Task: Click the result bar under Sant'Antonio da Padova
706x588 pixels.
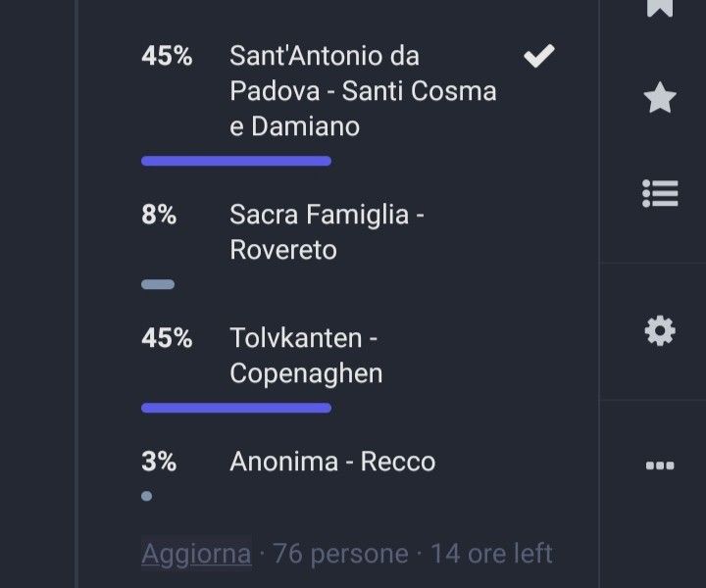Action: click(x=235, y=161)
